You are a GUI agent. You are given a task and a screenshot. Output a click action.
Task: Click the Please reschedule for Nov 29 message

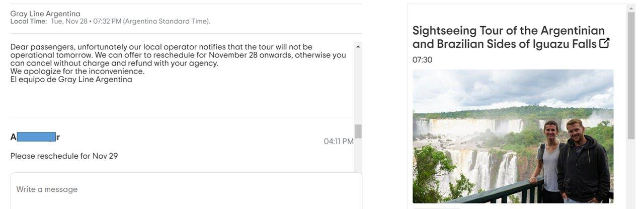point(64,156)
